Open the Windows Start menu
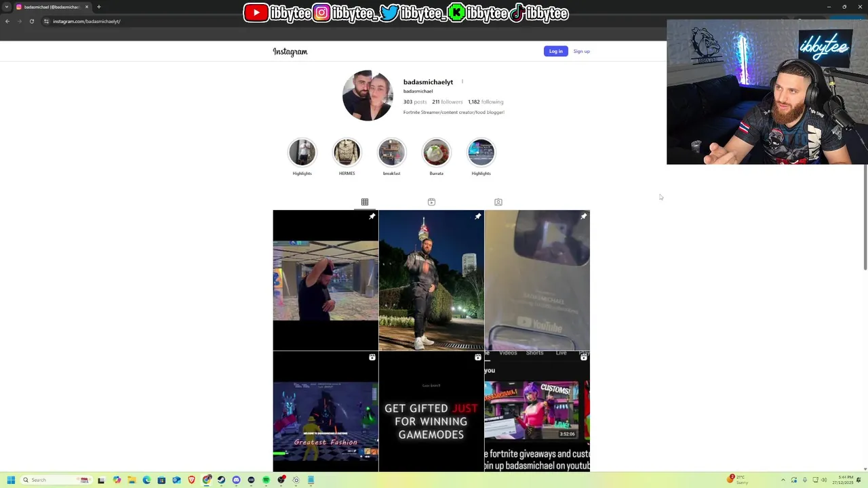Screen dimensions: 868x488 coord(11,480)
